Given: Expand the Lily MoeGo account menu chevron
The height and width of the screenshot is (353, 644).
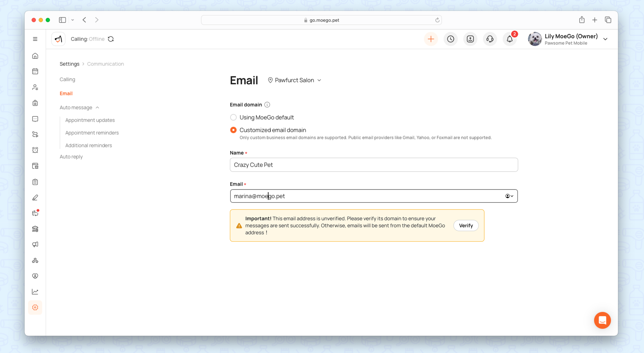Looking at the screenshot, I should 605,39.
